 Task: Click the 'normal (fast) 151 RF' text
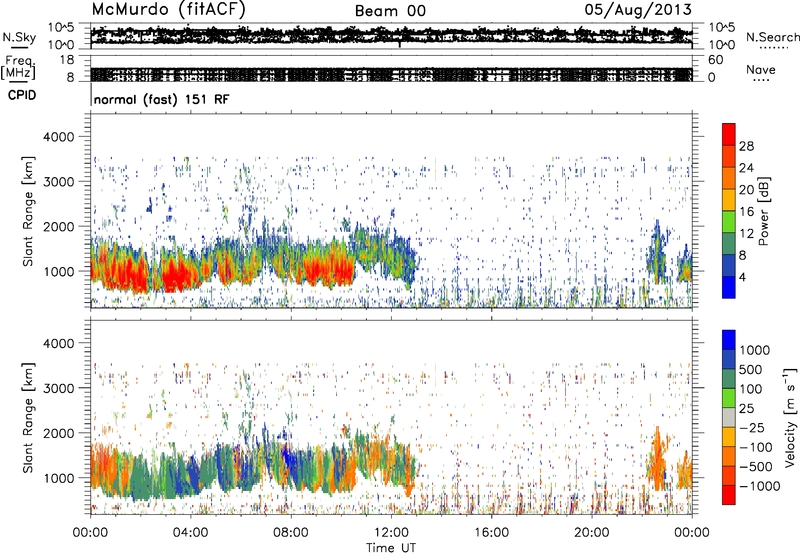161,99
